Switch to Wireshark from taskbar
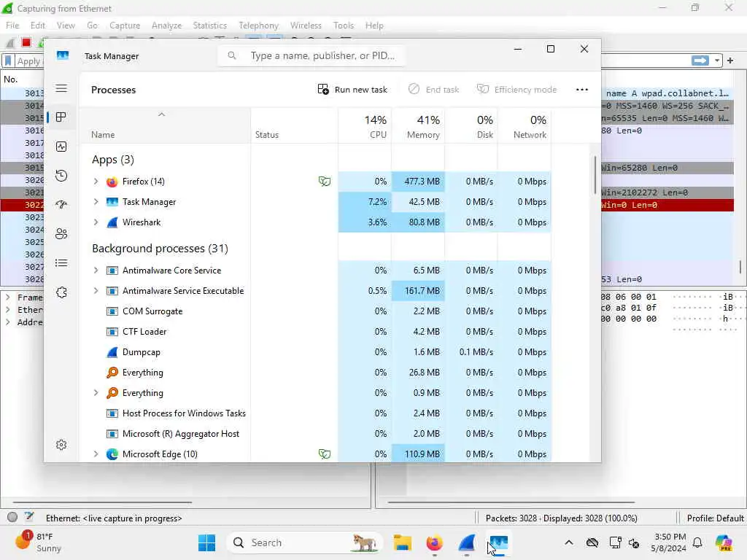 466,542
